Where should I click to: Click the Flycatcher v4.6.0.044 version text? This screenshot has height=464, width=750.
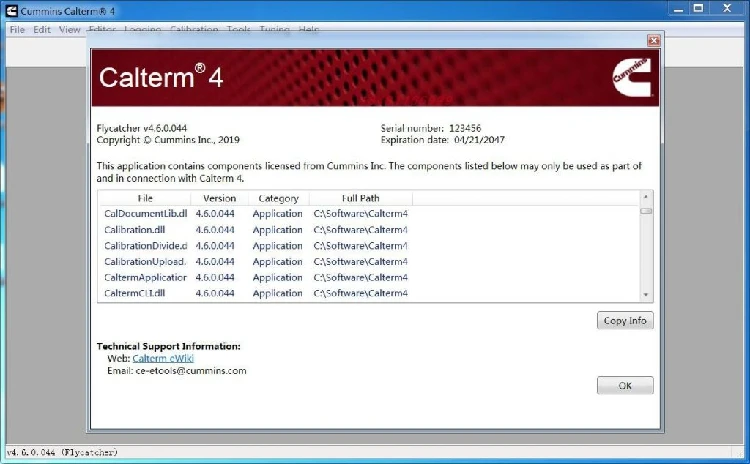point(142,128)
